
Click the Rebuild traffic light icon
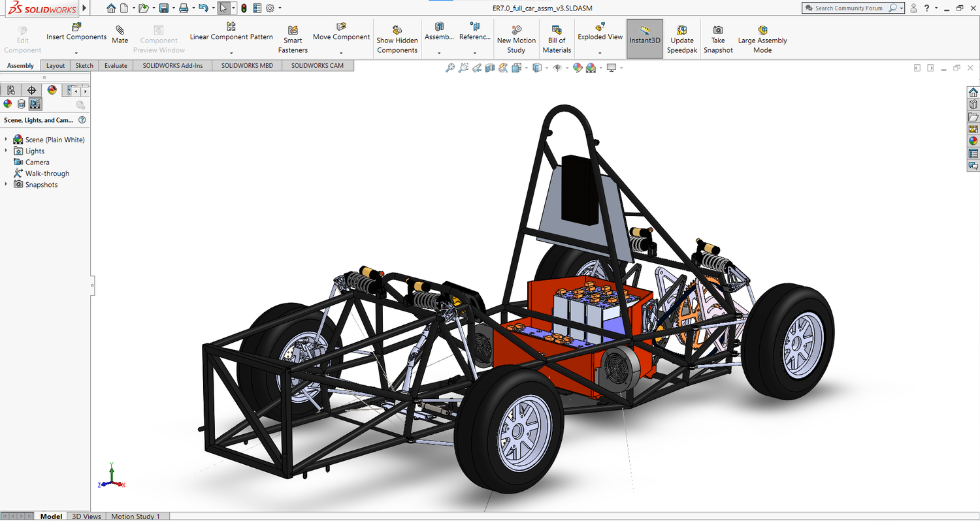(244, 8)
